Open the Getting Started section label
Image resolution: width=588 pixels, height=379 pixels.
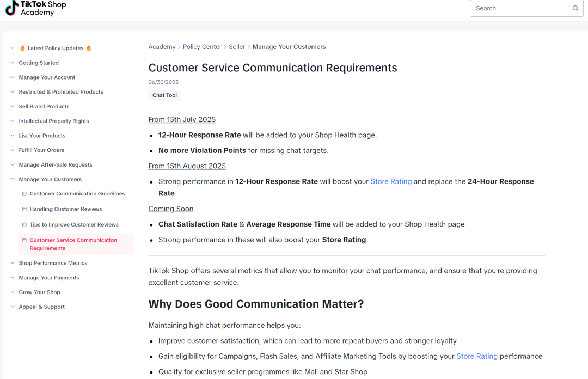[x=39, y=63]
